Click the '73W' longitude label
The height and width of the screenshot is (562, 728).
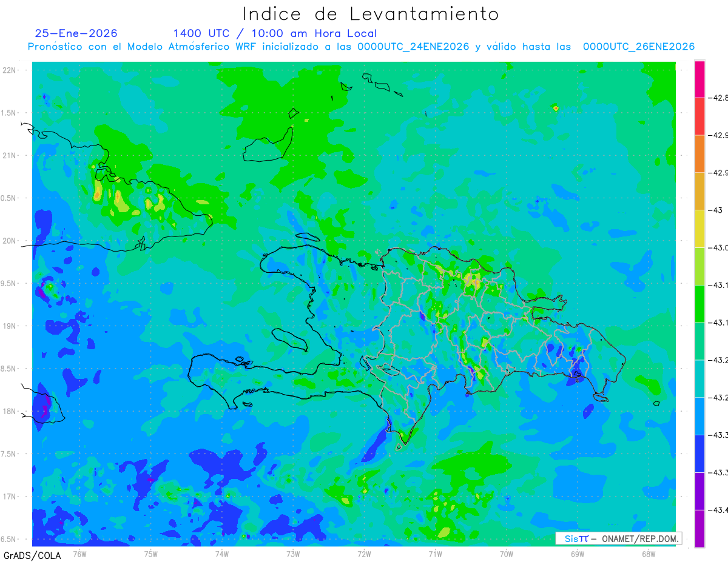pos(293,554)
